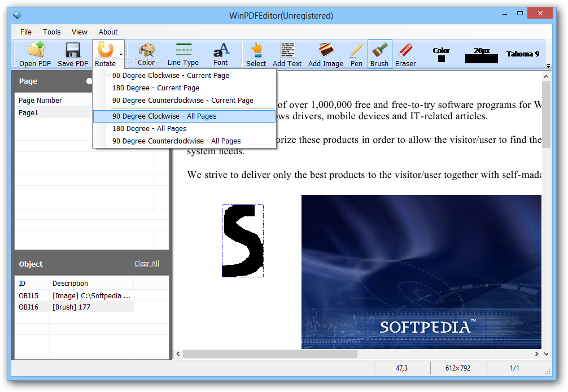This screenshot has height=392, width=568.
Task: Expand the Rotate dropdown arrow
Action: [x=121, y=54]
